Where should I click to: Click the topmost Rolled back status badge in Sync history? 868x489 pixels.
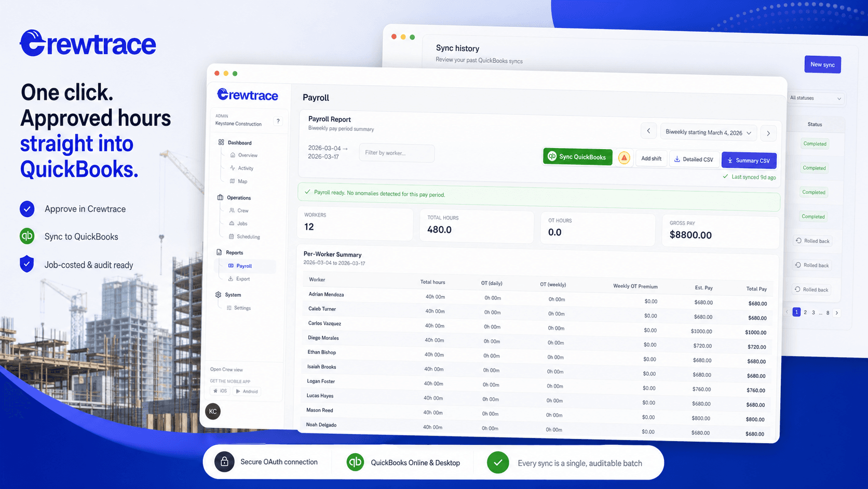[x=812, y=241]
